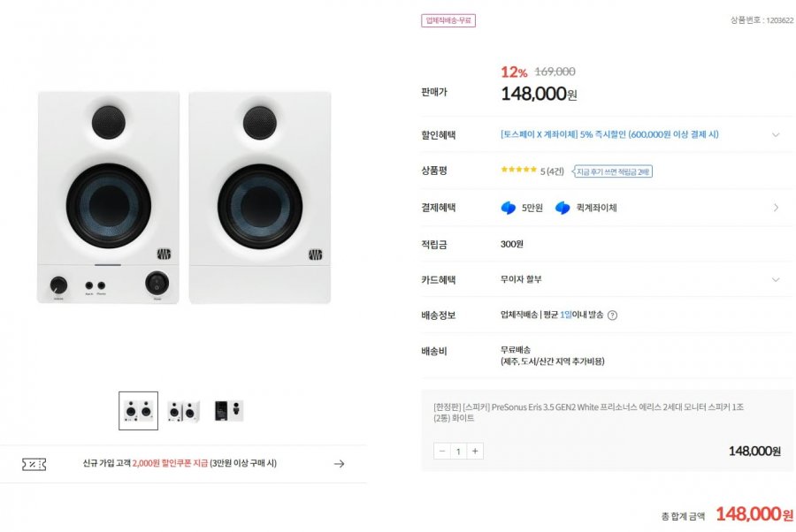Click the 업체직배송-무료 shipping badge
Screen dimensions: 796x532
[x=448, y=20]
